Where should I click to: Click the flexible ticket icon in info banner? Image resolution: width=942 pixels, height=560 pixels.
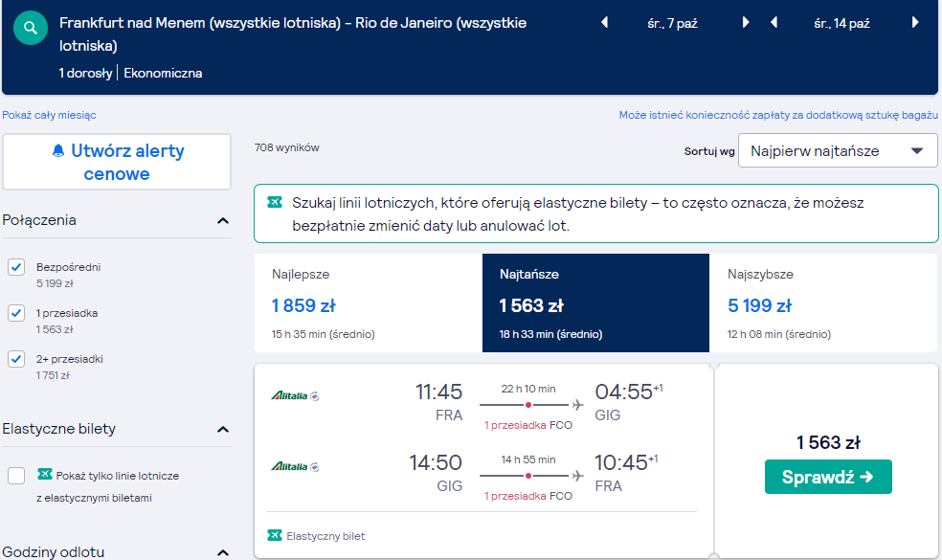coord(275,202)
